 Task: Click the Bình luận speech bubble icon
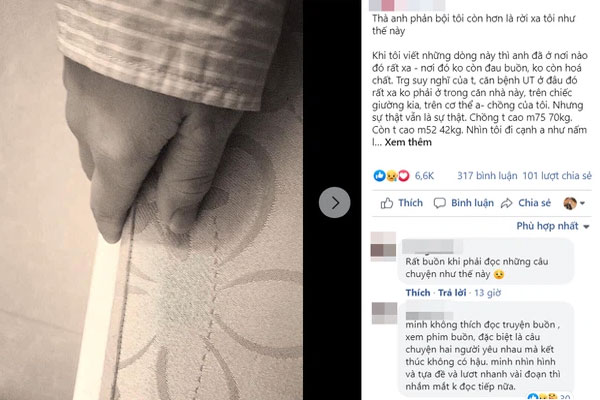[439, 203]
